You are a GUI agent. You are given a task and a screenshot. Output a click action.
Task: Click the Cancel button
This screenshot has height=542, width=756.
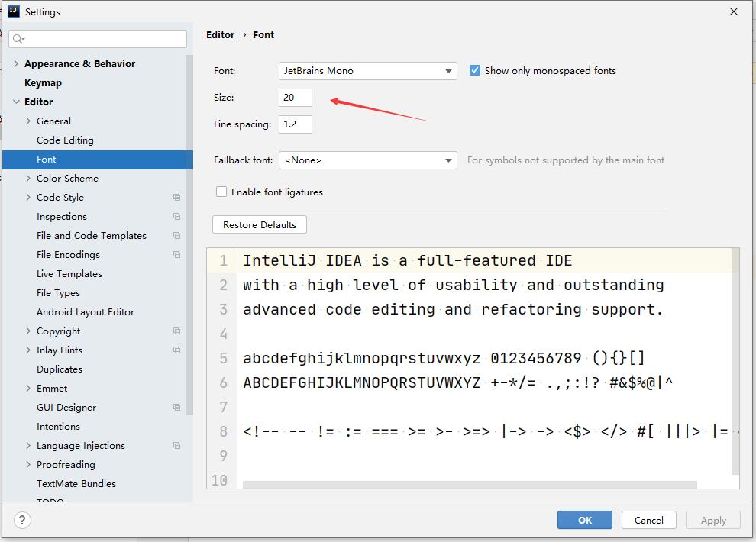pyautogui.click(x=649, y=521)
